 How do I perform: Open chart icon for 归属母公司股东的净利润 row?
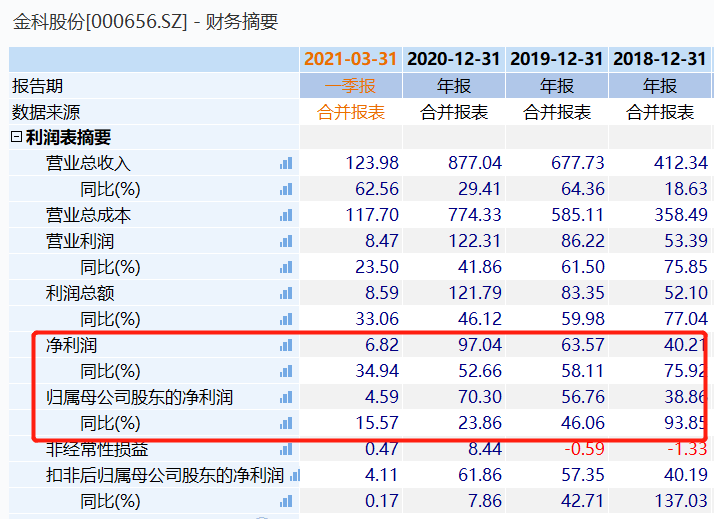click(x=286, y=397)
